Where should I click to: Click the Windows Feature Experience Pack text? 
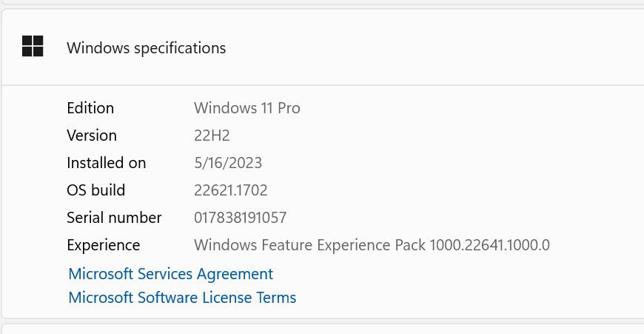310,245
